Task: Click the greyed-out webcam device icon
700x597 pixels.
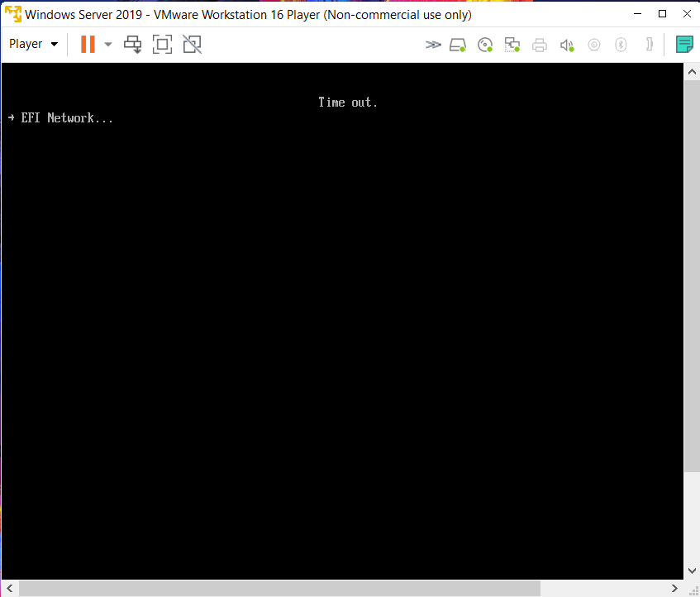Action: 593,45
